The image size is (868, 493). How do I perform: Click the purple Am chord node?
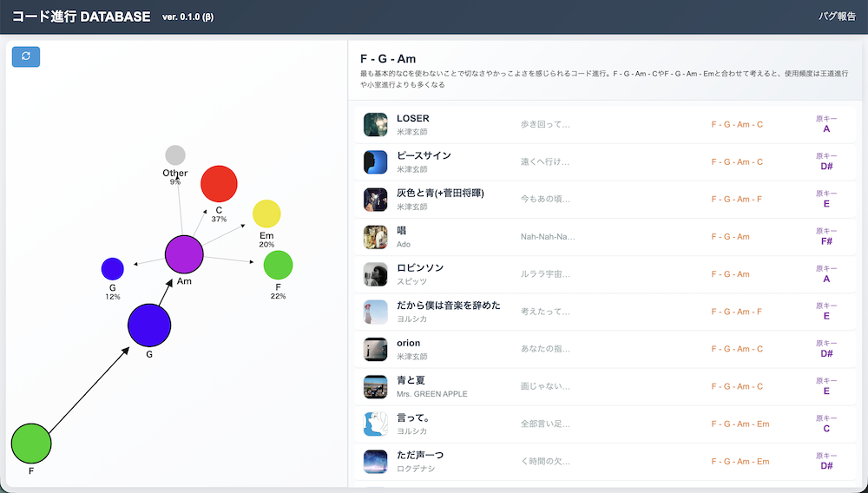(184, 254)
